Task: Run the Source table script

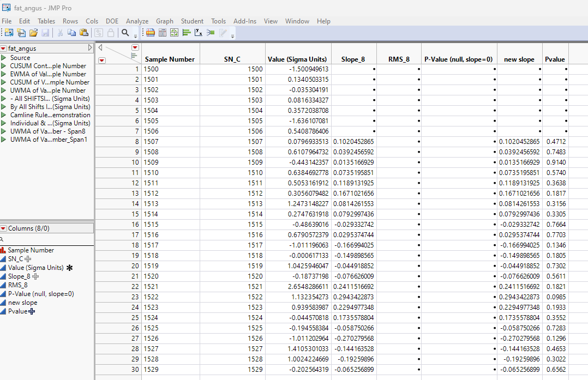Action: tap(4, 58)
